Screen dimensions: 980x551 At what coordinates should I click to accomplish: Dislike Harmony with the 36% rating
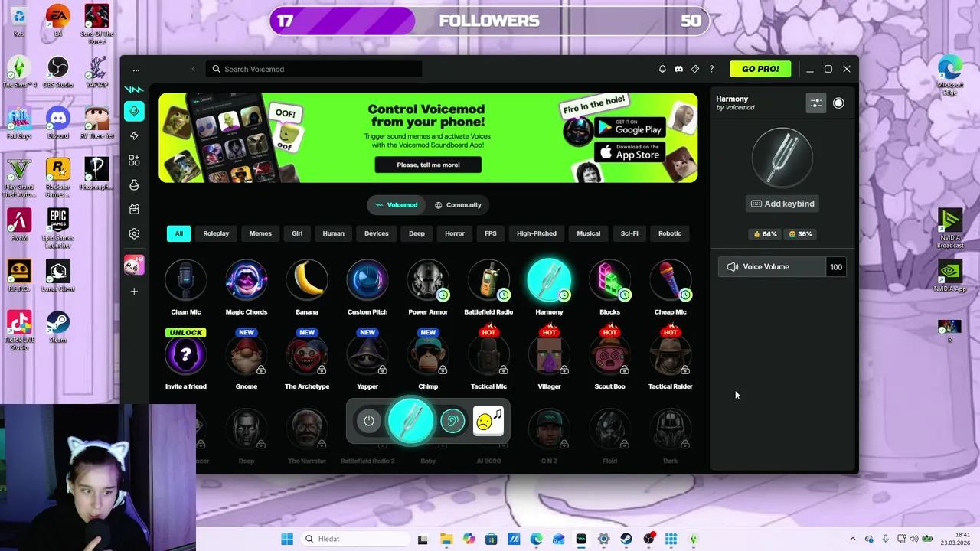tap(800, 234)
